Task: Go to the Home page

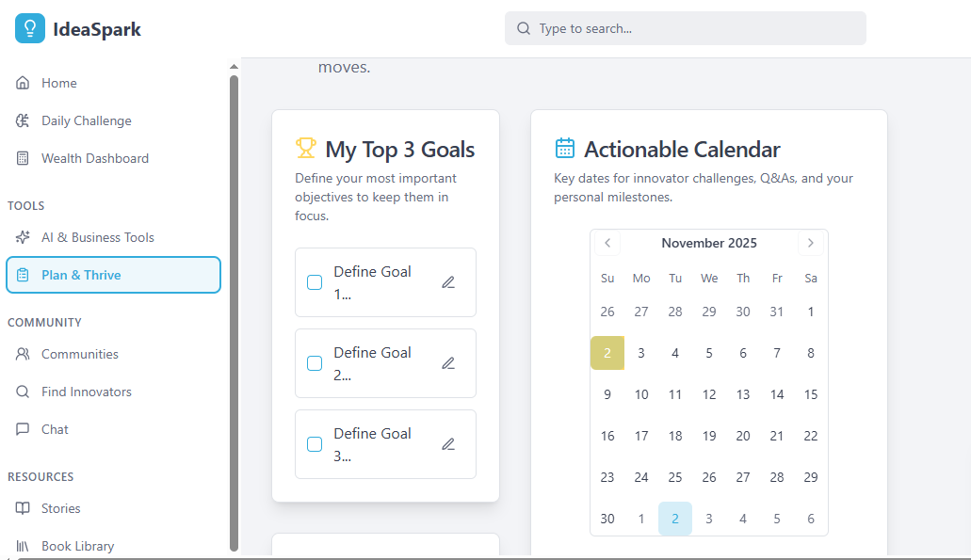Action: tap(58, 83)
